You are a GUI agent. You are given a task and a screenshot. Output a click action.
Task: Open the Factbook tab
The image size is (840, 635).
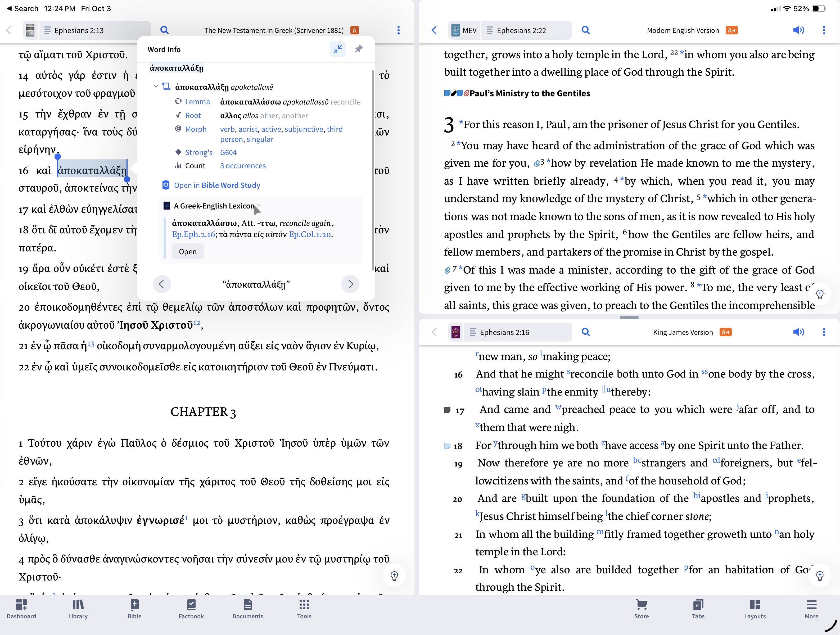click(191, 609)
